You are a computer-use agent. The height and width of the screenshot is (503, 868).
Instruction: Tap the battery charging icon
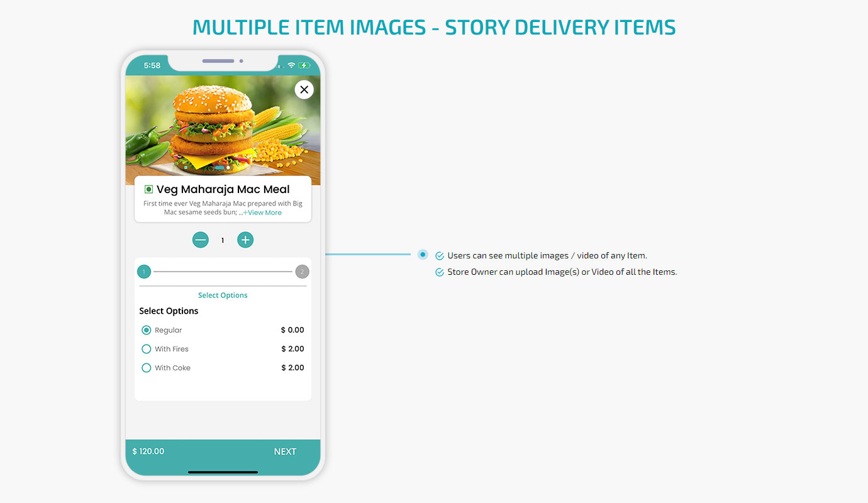click(304, 65)
